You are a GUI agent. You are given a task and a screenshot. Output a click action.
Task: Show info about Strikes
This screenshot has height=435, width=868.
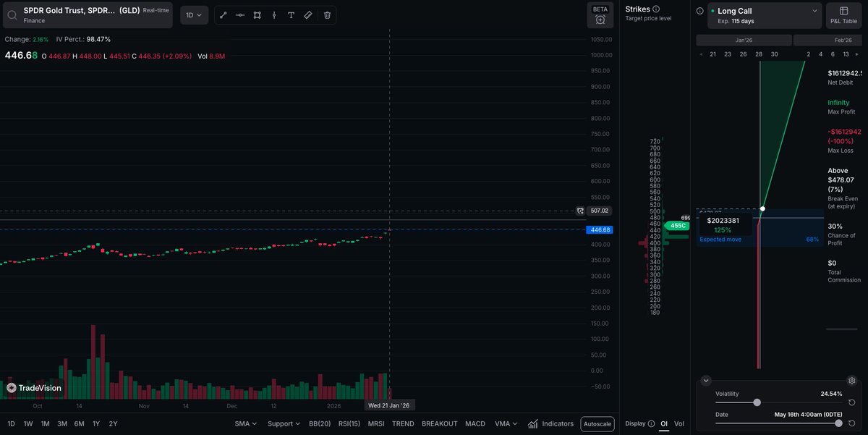656,9
